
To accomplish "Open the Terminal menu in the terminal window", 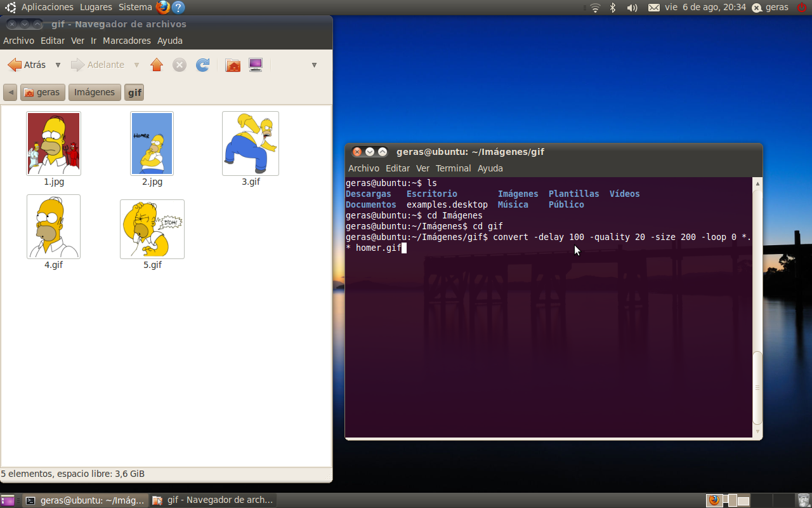I will pyautogui.click(x=453, y=168).
